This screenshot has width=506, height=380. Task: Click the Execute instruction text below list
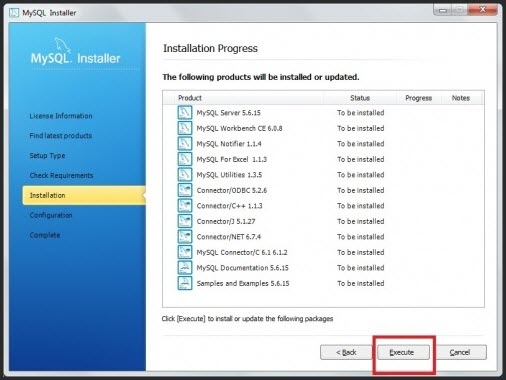[x=247, y=319]
